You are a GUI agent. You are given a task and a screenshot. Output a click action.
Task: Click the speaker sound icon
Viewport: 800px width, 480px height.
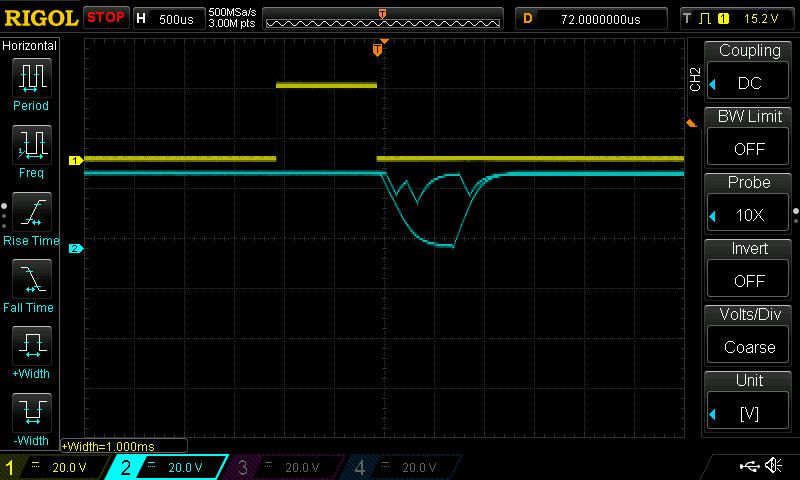click(774, 465)
